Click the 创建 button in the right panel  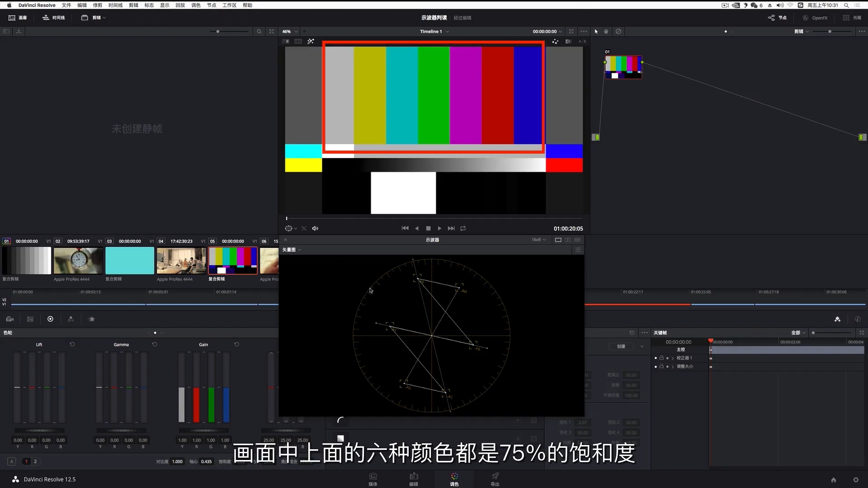pos(621,347)
